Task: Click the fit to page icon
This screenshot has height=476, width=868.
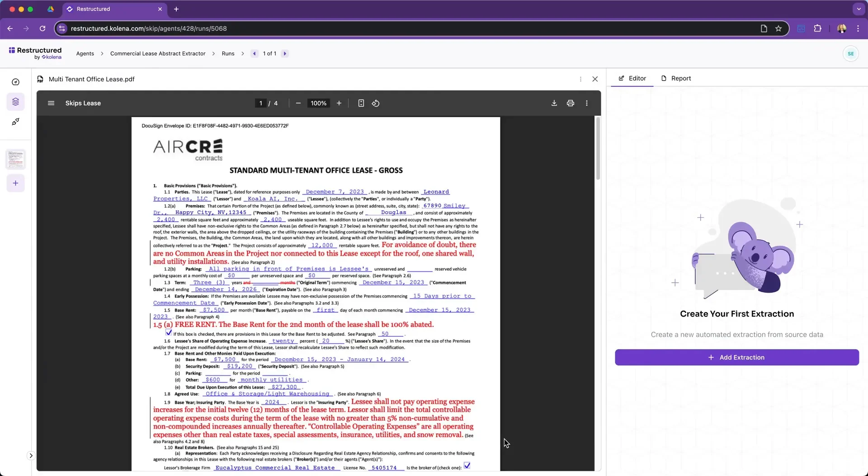Action: click(361, 103)
